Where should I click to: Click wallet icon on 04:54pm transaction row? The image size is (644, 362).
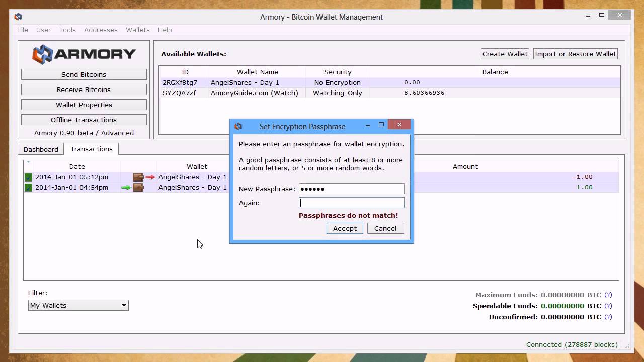pyautogui.click(x=138, y=187)
